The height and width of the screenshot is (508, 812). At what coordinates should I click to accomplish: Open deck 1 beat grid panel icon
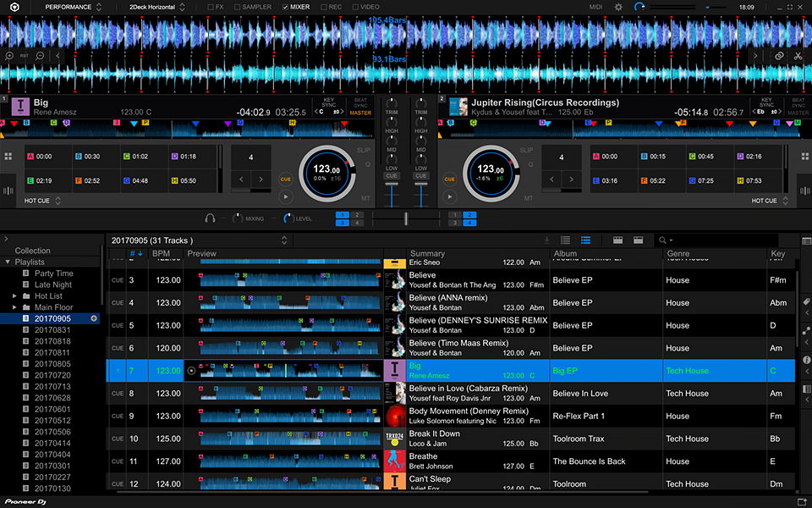(8, 190)
